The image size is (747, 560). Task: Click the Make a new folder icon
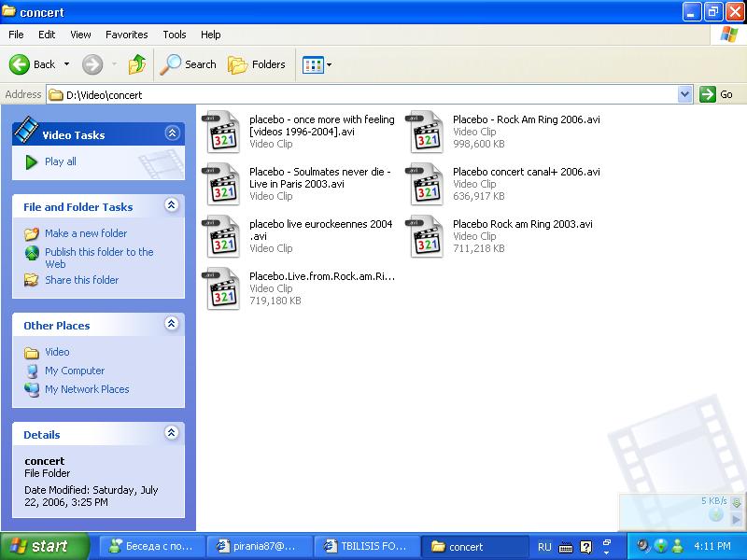click(x=32, y=234)
